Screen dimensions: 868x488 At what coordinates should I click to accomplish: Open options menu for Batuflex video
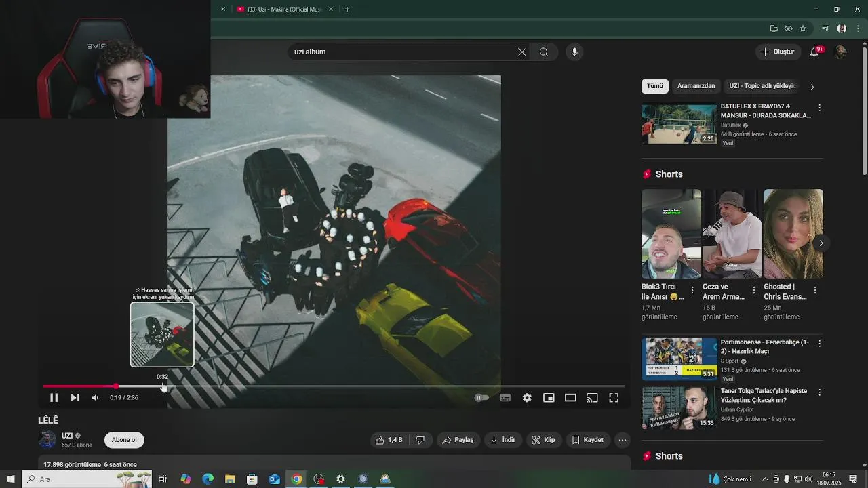coord(819,108)
